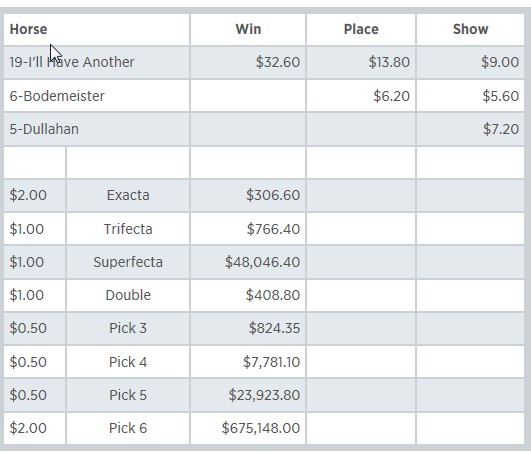Viewport: 531px width, 454px height.
Task: Click the Exacta bet type cell
Action: [128, 195]
